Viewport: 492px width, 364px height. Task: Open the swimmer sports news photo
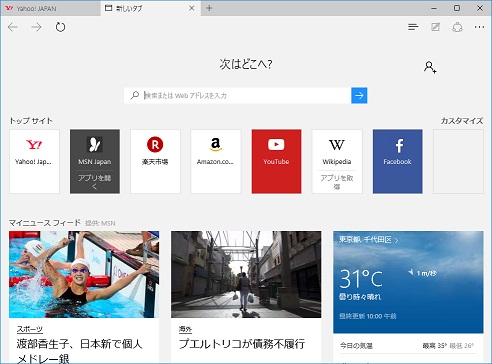tap(84, 274)
